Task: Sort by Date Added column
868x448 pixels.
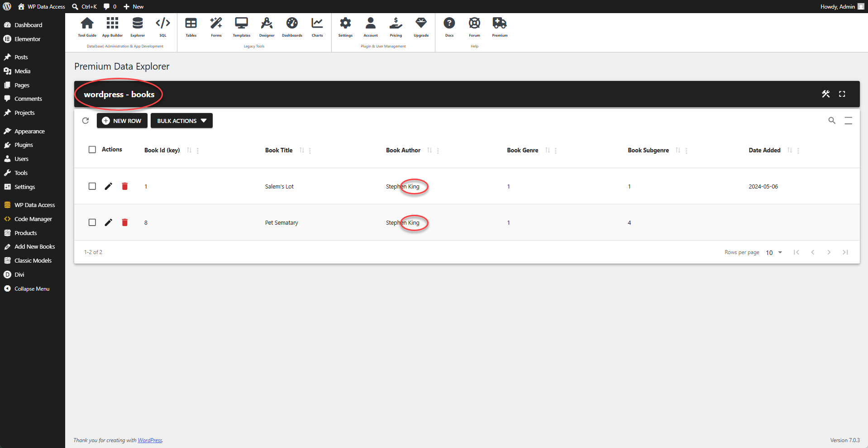Action: (x=790, y=150)
